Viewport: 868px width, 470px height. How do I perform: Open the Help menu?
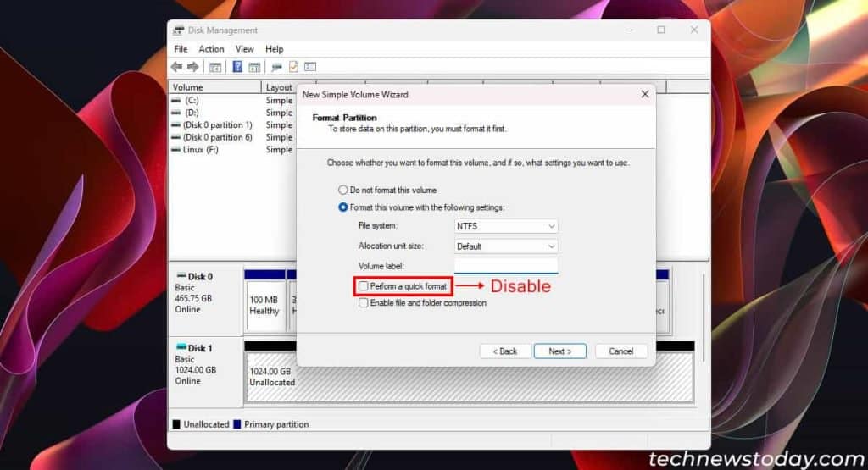tap(274, 49)
